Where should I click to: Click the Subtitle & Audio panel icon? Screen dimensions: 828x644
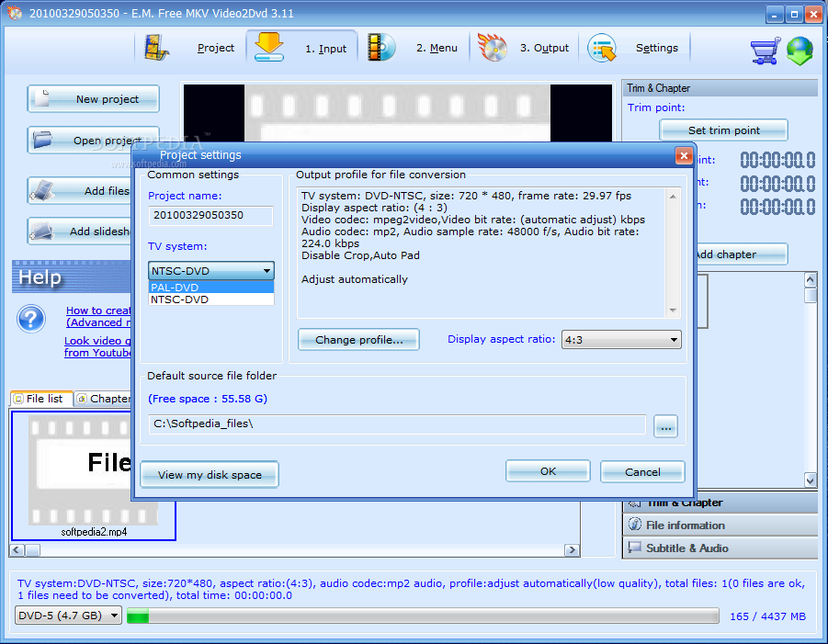pyautogui.click(x=634, y=548)
